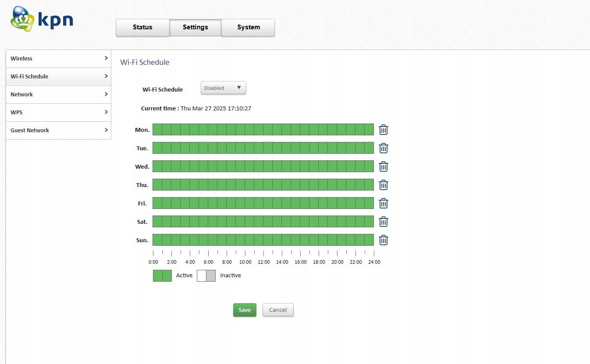
Task: Click the trash icon for Wednesday
Action: [x=384, y=166]
